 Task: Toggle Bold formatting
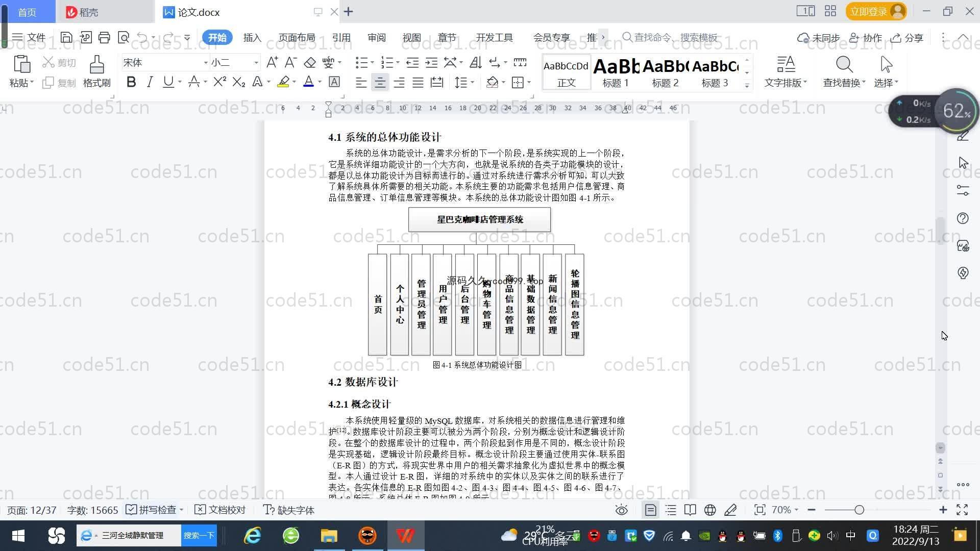131,82
